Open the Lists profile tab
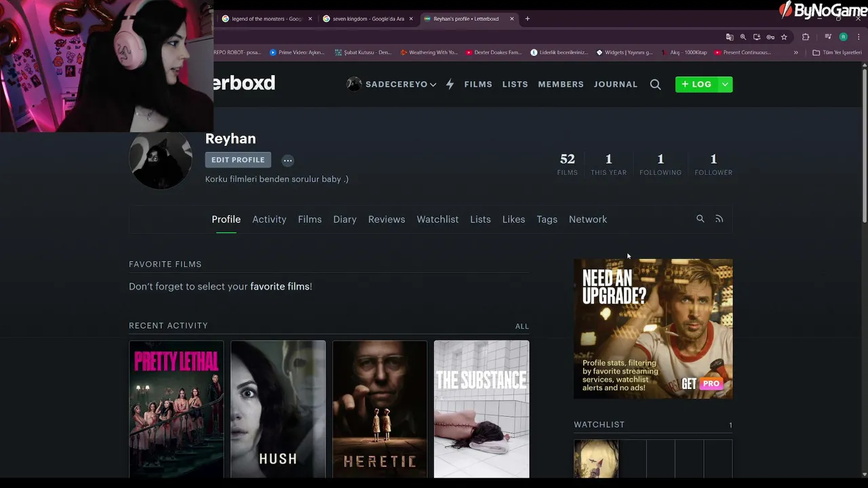 [480, 220]
